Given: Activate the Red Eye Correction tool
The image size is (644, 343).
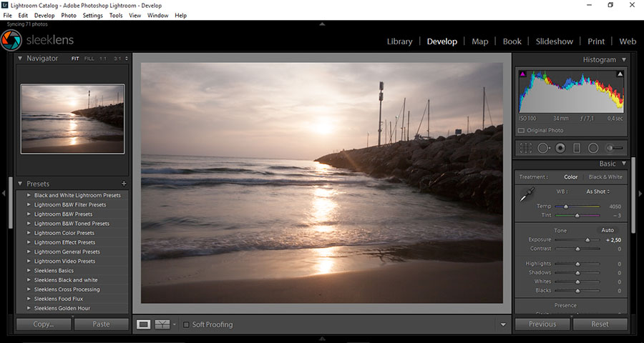Looking at the screenshot, I should click(x=560, y=148).
